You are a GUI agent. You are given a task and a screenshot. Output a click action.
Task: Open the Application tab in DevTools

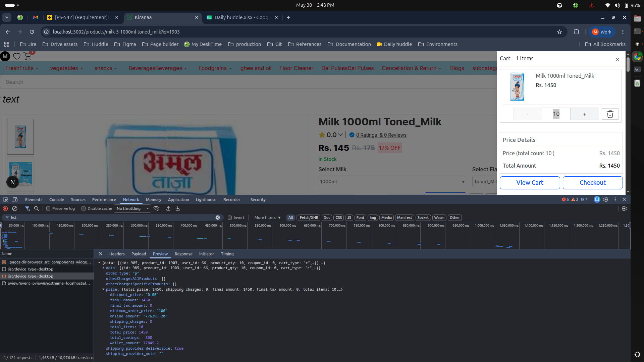178,199
